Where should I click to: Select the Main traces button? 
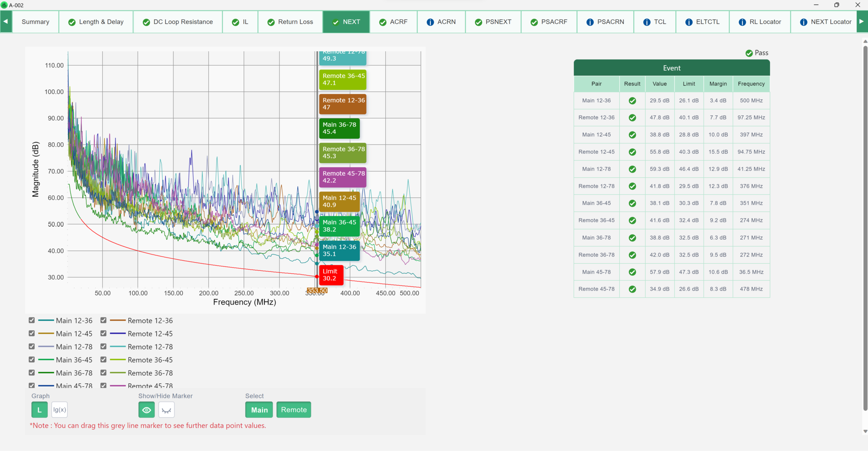click(x=259, y=410)
